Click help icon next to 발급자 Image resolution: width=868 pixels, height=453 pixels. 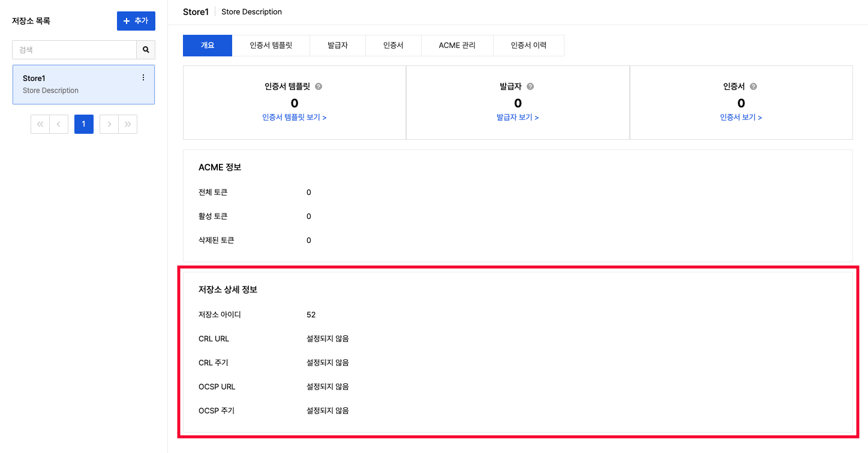[530, 86]
